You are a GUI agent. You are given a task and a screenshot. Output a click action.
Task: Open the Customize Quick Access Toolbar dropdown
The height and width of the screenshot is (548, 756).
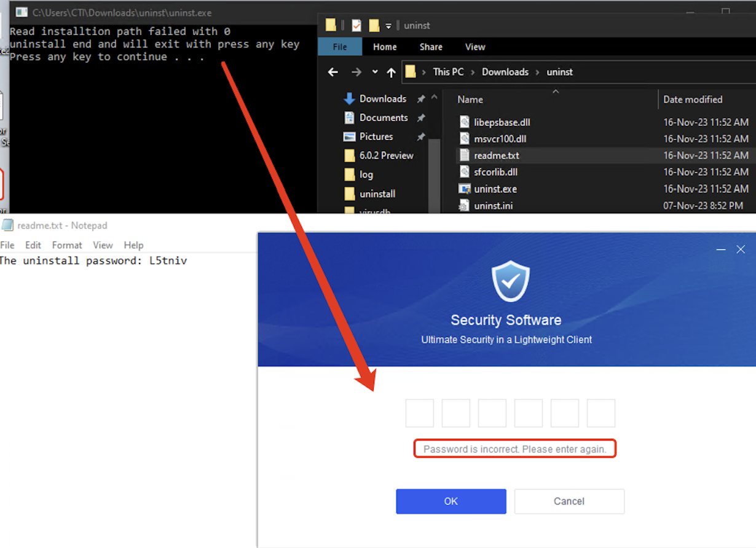(x=388, y=26)
